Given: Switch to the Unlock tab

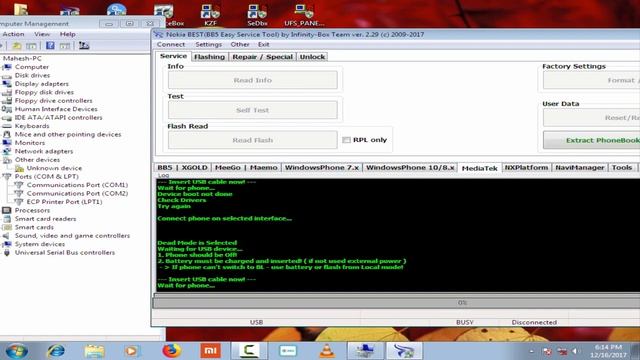Looking at the screenshot, I should coord(312,57).
